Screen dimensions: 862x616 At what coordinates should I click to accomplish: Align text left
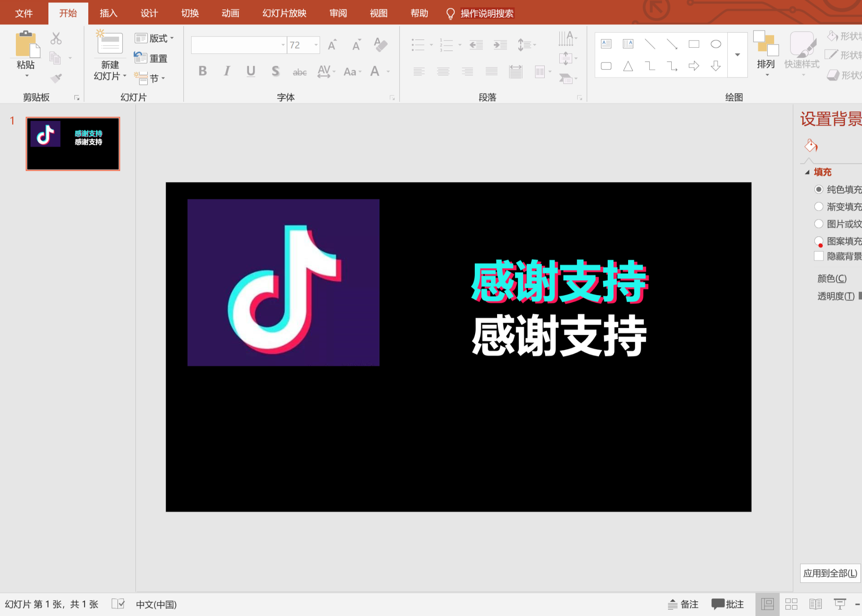point(419,72)
